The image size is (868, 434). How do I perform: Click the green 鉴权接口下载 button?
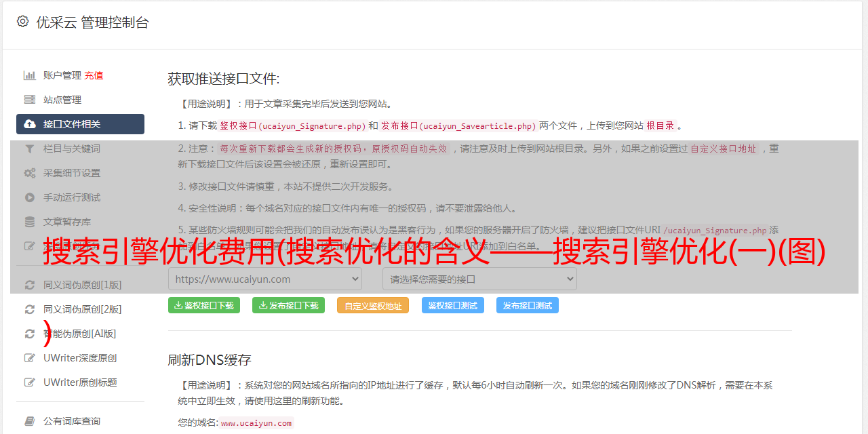(203, 305)
